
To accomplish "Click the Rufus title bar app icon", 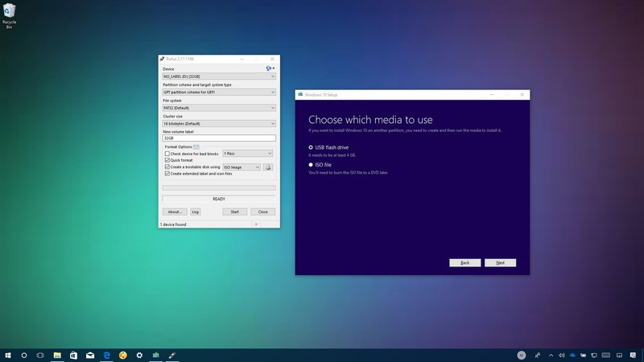I will pos(162,59).
